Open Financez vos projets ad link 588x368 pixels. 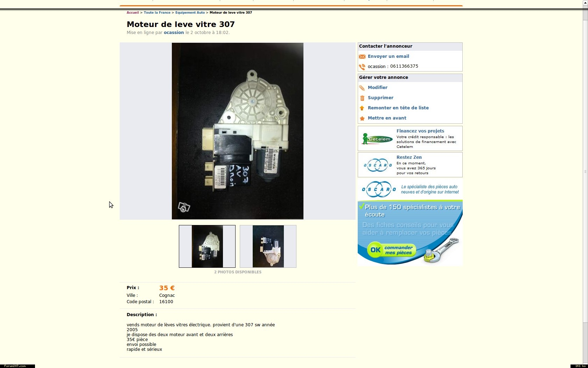coord(420,131)
